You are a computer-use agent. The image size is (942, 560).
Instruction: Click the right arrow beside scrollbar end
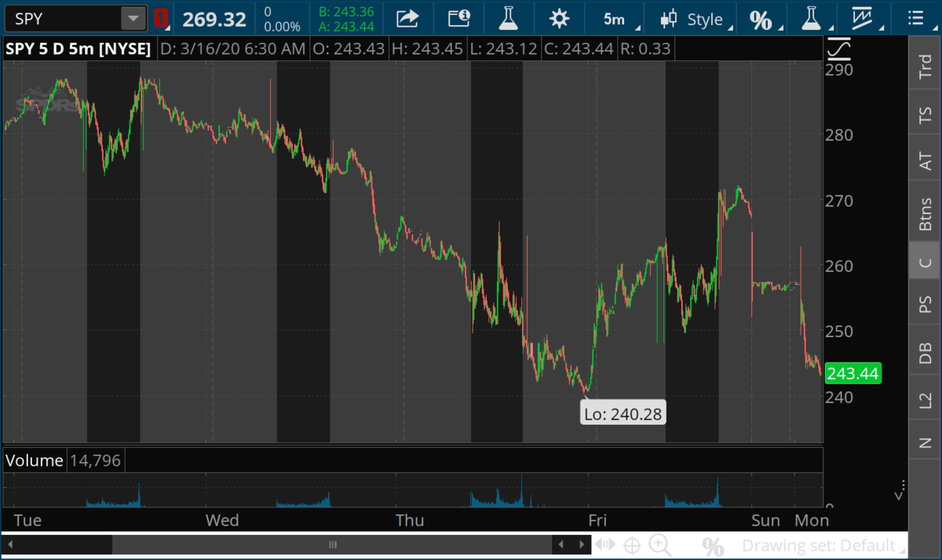(582, 545)
